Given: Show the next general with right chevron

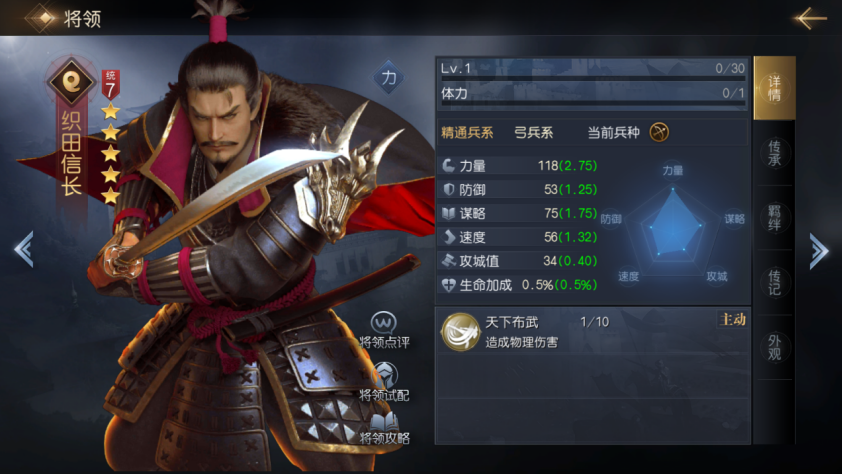Looking at the screenshot, I should coord(818,250).
